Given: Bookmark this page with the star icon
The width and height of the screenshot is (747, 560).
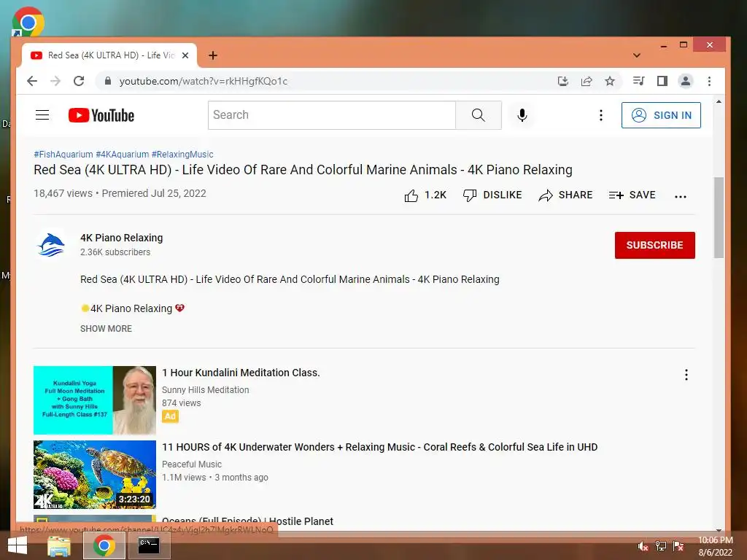Looking at the screenshot, I should point(610,81).
